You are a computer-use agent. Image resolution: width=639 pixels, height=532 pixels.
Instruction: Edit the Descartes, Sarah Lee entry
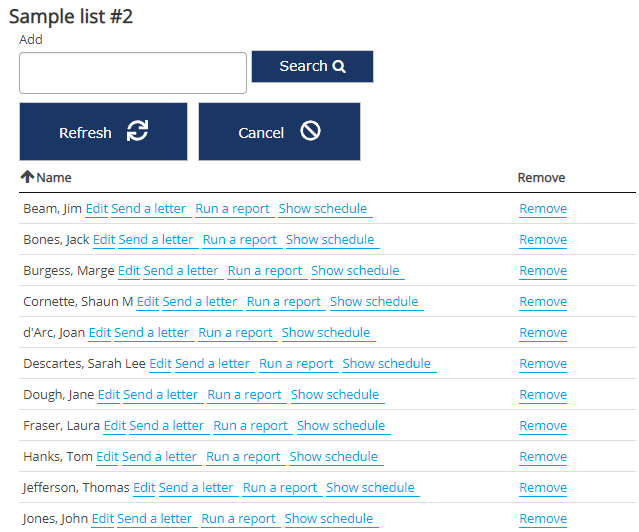click(160, 364)
